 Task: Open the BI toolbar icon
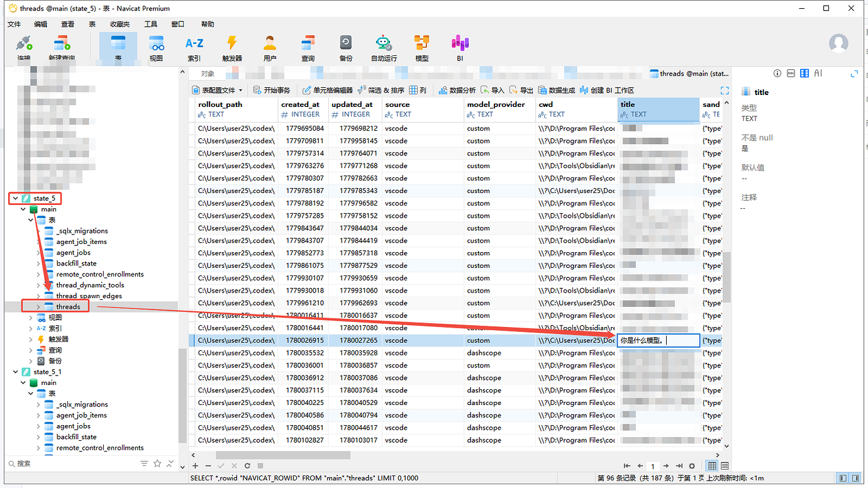460,48
